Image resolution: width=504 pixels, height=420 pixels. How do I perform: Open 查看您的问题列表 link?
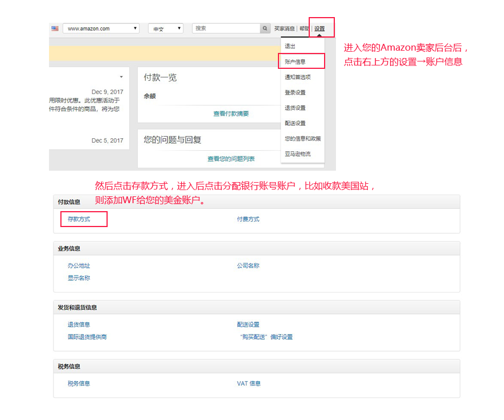pos(231,159)
